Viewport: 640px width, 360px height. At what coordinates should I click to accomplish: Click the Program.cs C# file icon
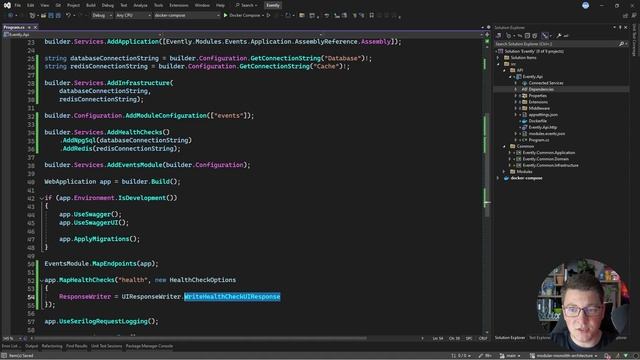click(x=524, y=140)
